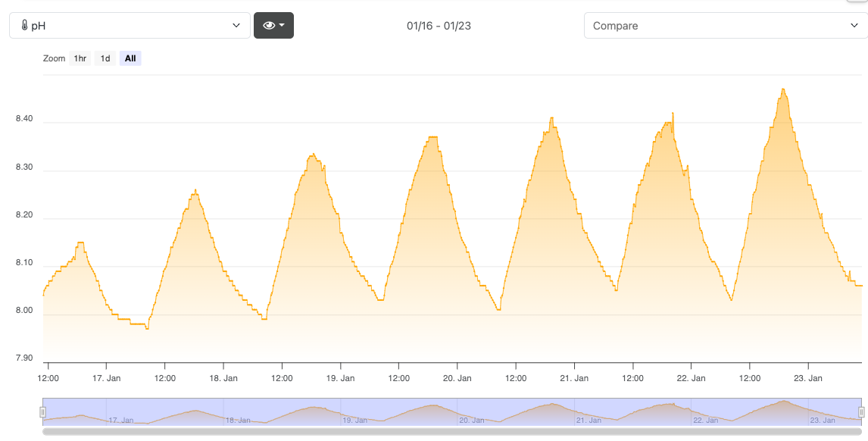Click the eye visibility button
This screenshot has height=441, width=868.
273,26
